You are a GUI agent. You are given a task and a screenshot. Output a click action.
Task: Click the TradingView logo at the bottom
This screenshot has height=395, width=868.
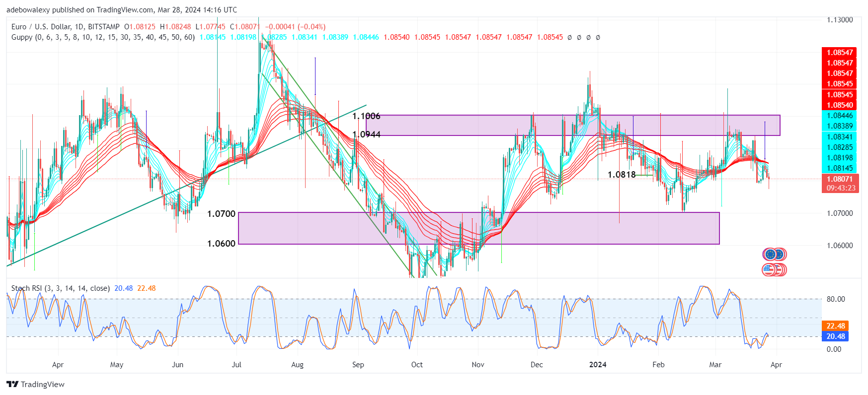35,384
